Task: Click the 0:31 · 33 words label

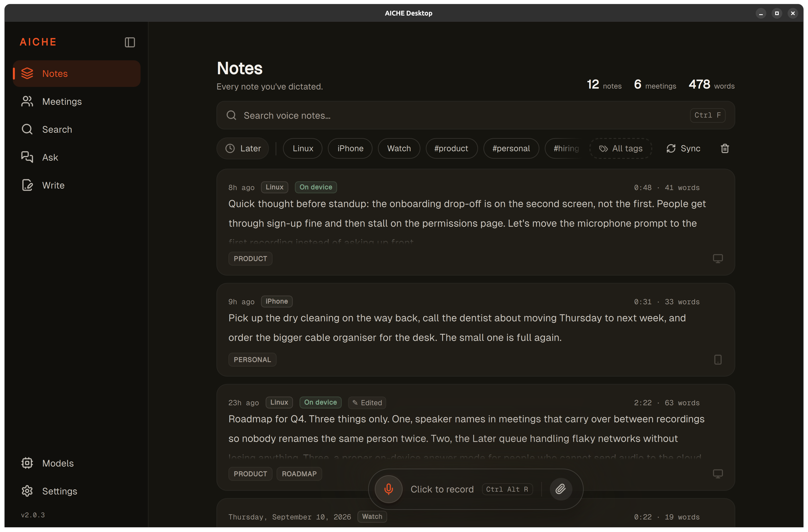Action: (x=667, y=302)
